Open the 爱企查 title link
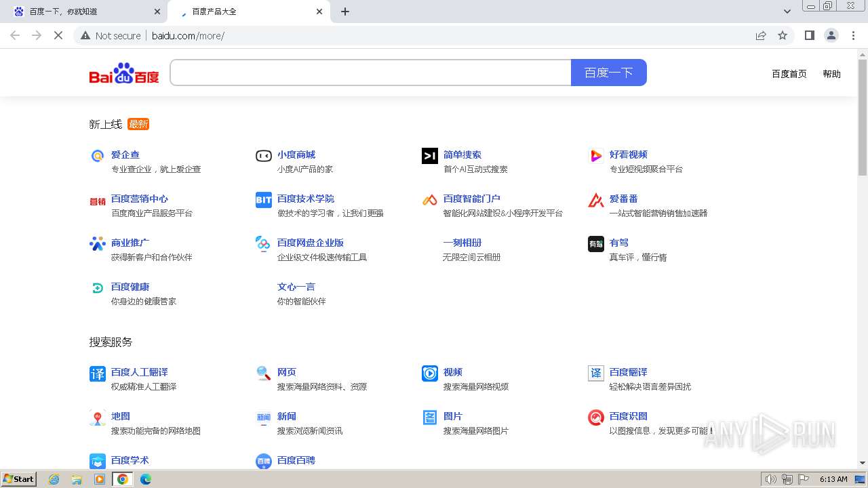868x488 pixels. point(125,155)
